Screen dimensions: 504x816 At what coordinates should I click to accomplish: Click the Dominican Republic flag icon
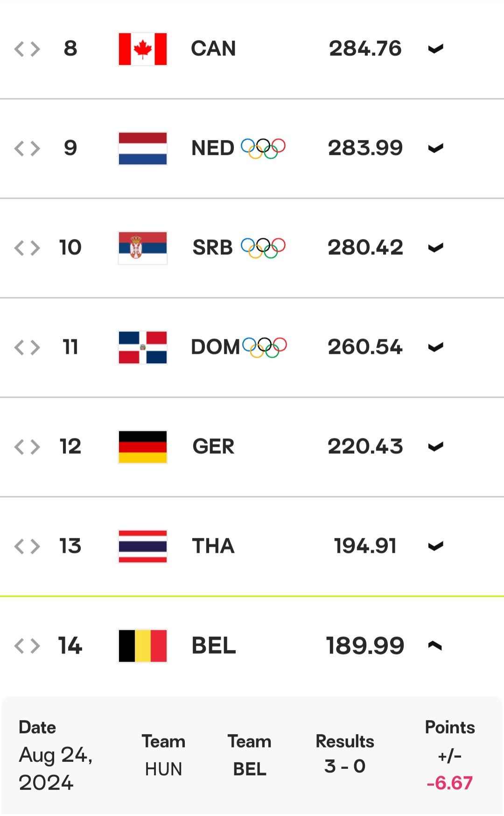pyautogui.click(x=143, y=347)
